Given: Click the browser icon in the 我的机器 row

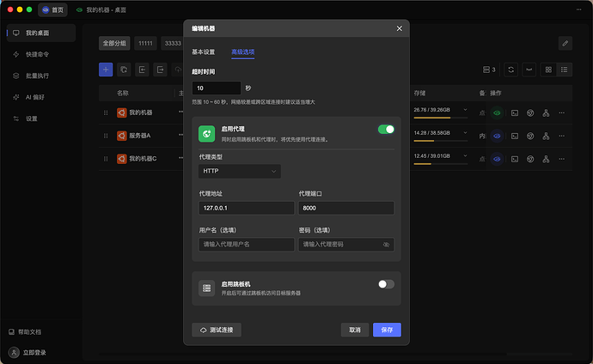Looking at the screenshot, I should click(530, 113).
